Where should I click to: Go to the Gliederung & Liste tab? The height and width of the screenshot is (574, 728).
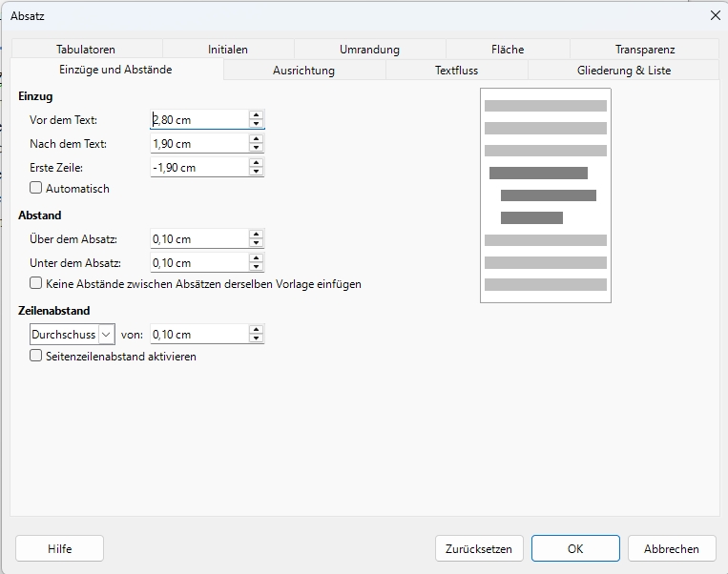623,71
